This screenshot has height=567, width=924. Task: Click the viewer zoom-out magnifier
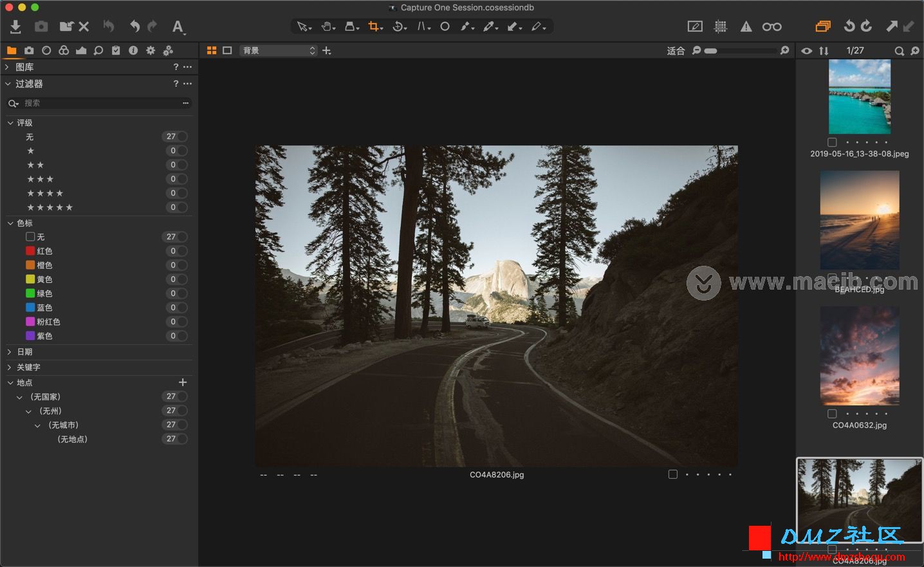pyautogui.click(x=696, y=50)
